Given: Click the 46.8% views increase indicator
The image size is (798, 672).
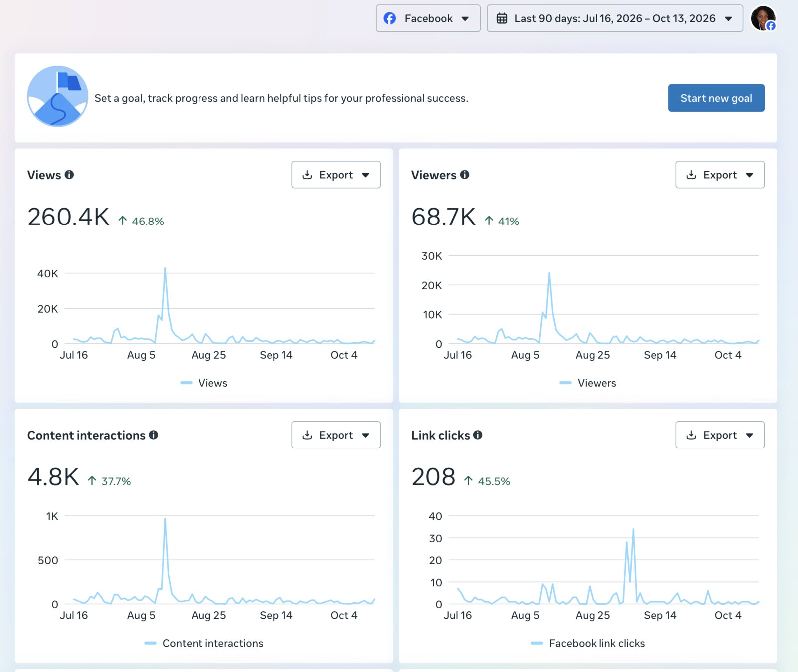Looking at the screenshot, I should [141, 221].
